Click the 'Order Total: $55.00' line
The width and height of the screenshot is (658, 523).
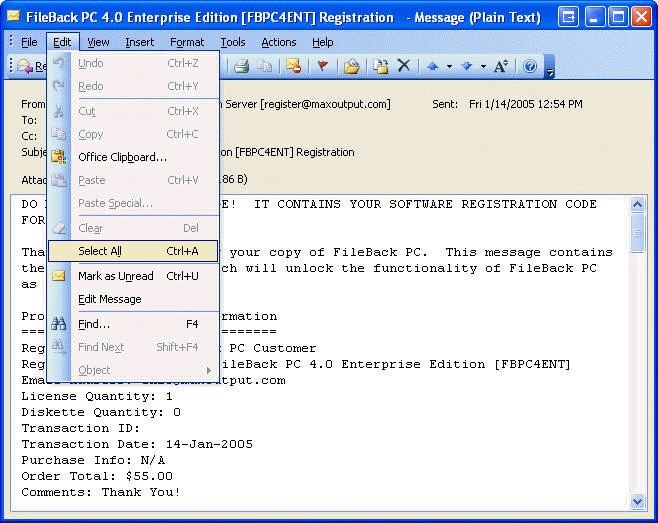point(97,476)
